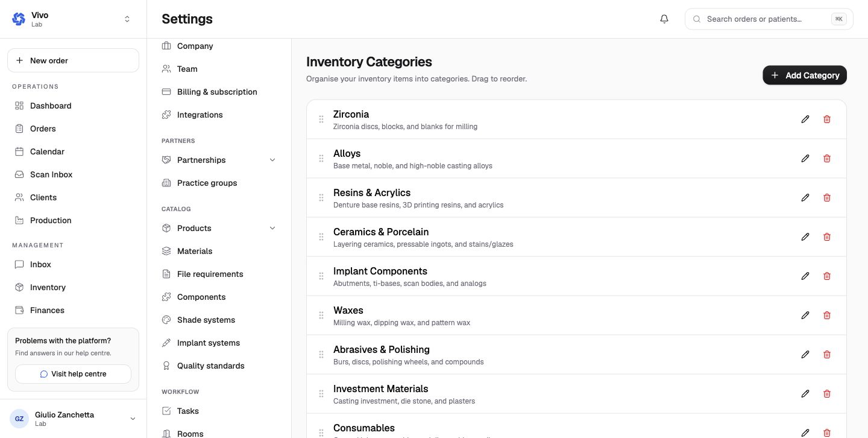Open the Vivo Lab workspace switcher

pyautogui.click(x=73, y=19)
